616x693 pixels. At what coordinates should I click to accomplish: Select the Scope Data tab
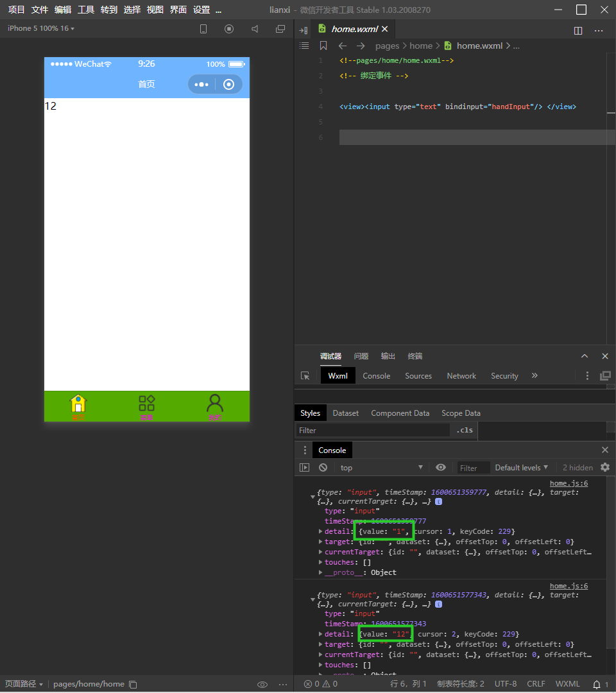[x=461, y=413]
